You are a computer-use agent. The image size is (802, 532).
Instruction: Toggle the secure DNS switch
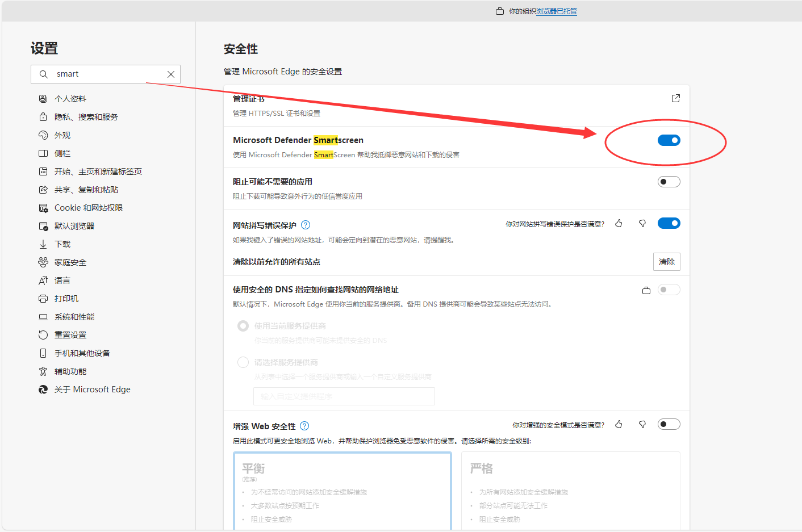tap(669, 290)
